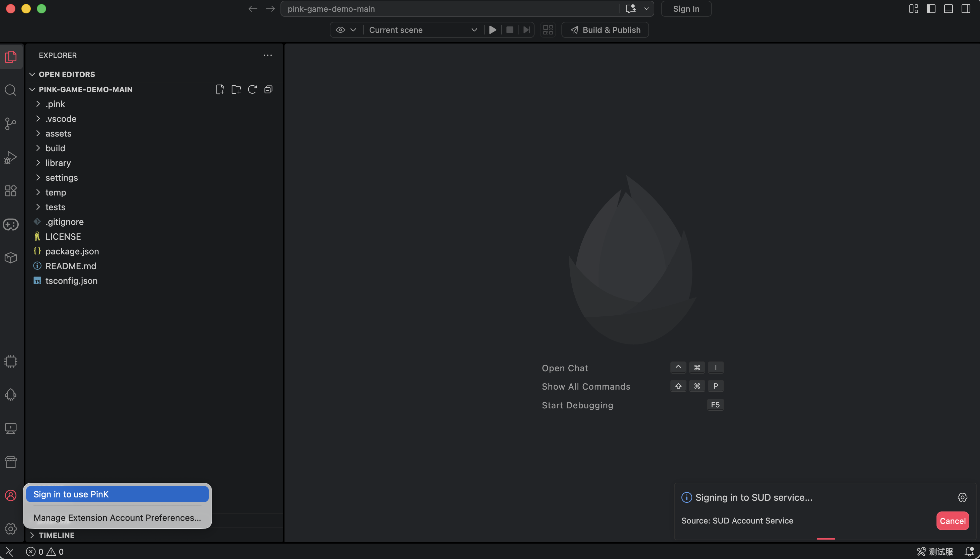Image resolution: width=980 pixels, height=559 pixels.
Task: Click the errors and warnings status item
Action: [45, 552]
